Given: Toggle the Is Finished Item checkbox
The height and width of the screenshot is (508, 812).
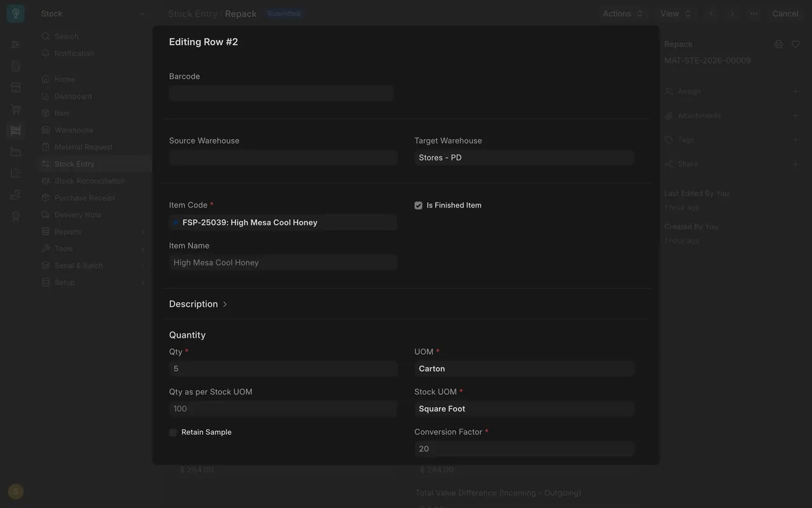Looking at the screenshot, I should coord(418,205).
